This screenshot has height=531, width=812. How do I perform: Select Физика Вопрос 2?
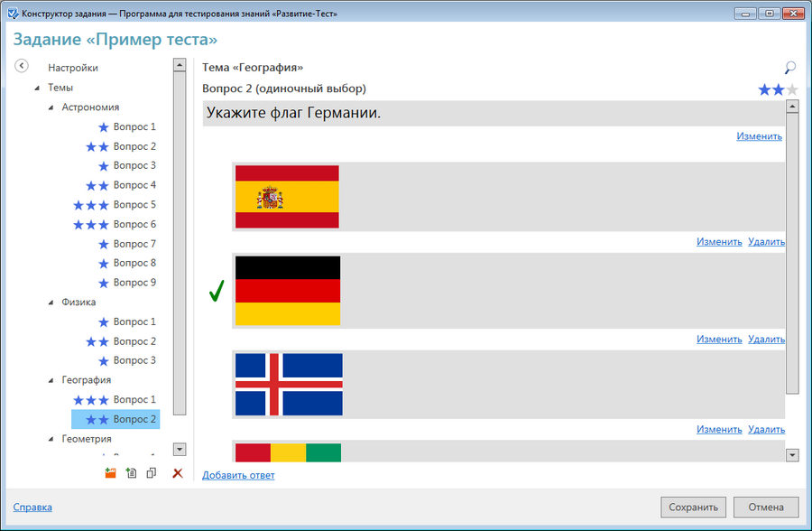coord(134,341)
